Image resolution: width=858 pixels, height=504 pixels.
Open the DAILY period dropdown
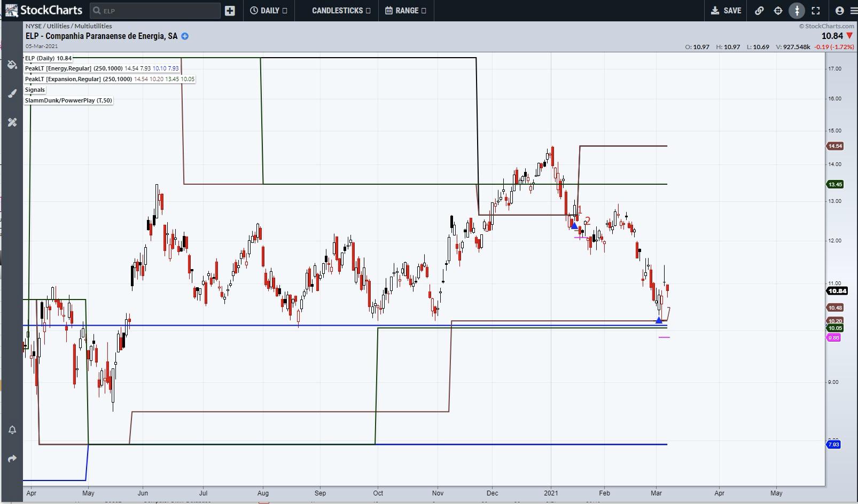click(x=268, y=11)
